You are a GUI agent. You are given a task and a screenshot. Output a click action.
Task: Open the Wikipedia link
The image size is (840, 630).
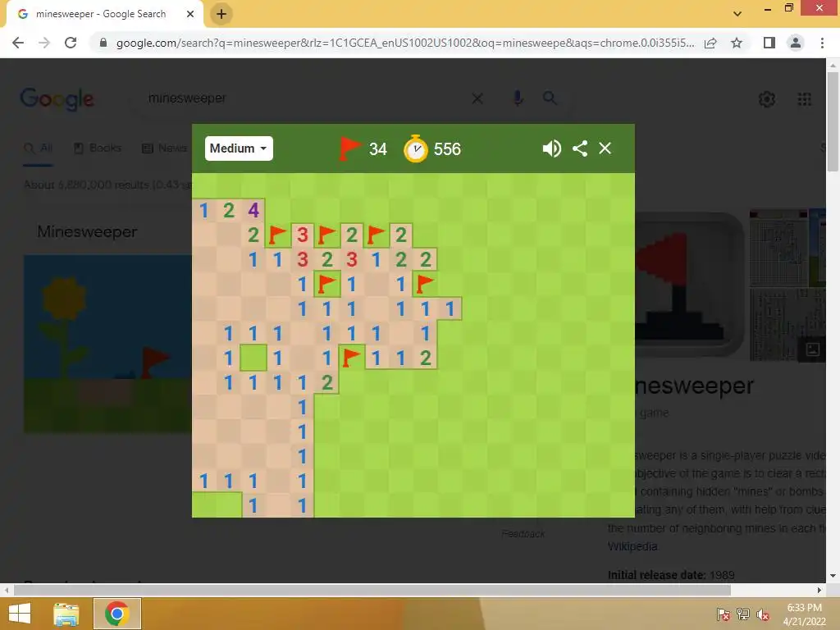[x=632, y=546]
